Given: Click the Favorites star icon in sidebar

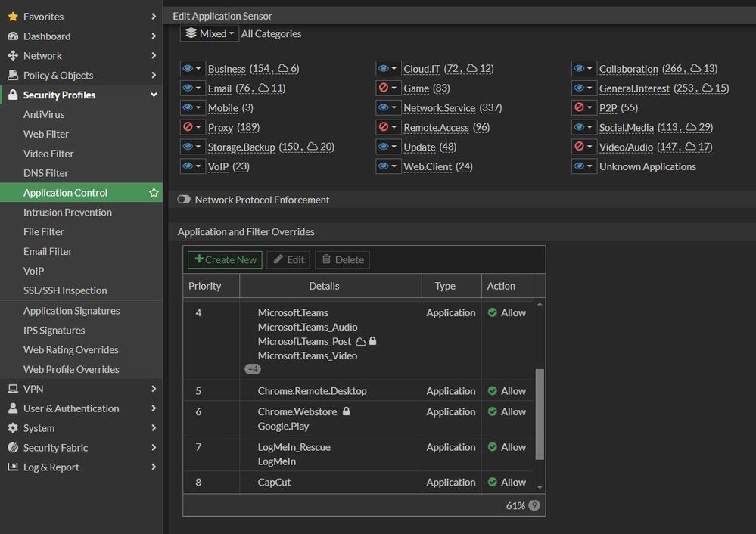Looking at the screenshot, I should (x=13, y=17).
